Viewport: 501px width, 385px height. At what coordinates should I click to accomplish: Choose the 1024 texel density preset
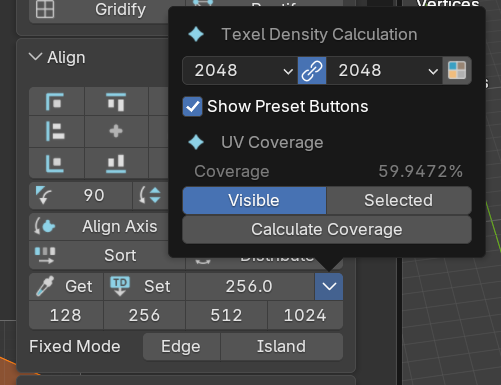pos(305,315)
